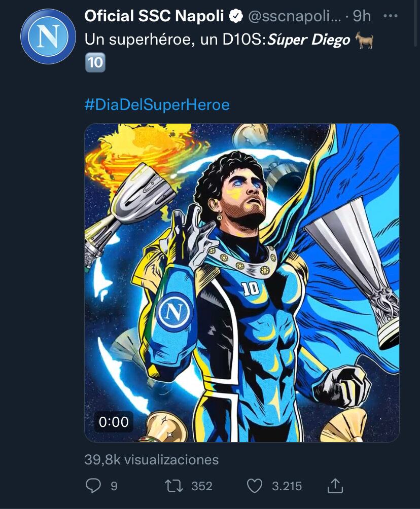Open the SSC Napoli profile avatar

click(x=48, y=37)
